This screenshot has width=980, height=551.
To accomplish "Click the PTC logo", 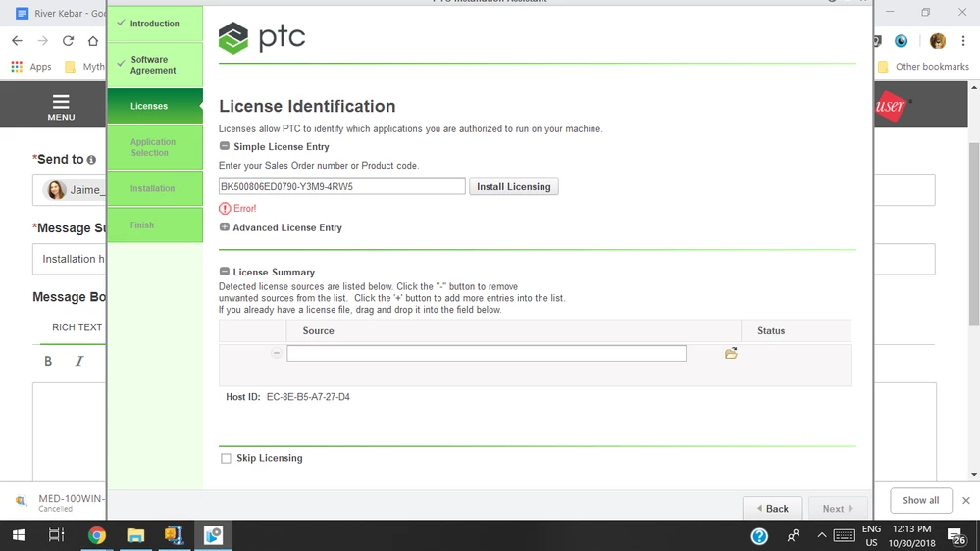I will point(262,37).
